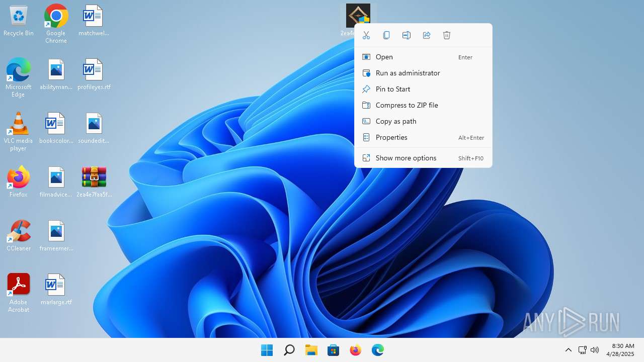Open Microsoft Store from the taskbar
The width and height of the screenshot is (644, 362).
333,350
